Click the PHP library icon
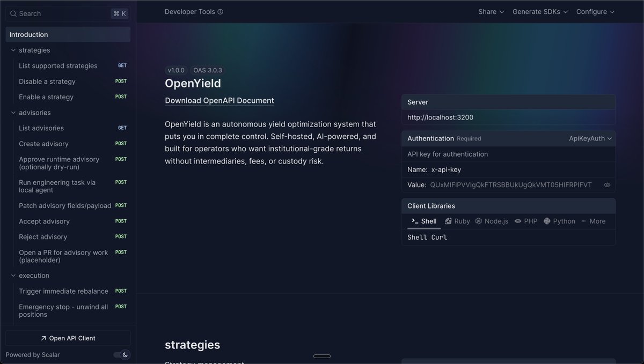 tap(518, 221)
